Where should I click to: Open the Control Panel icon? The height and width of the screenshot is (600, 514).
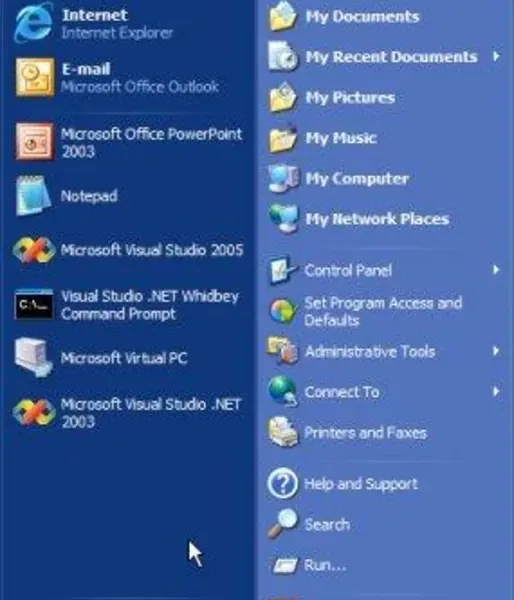283,270
